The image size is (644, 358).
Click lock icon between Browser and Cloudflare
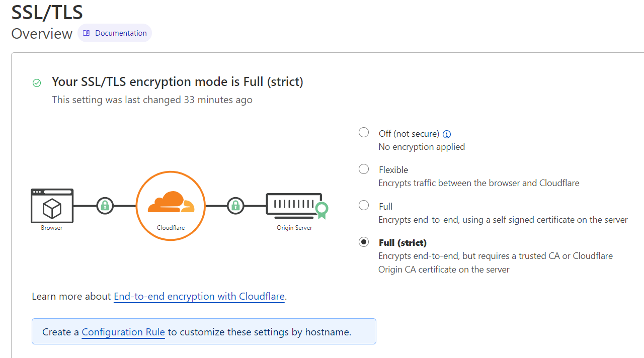click(x=105, y=206)
